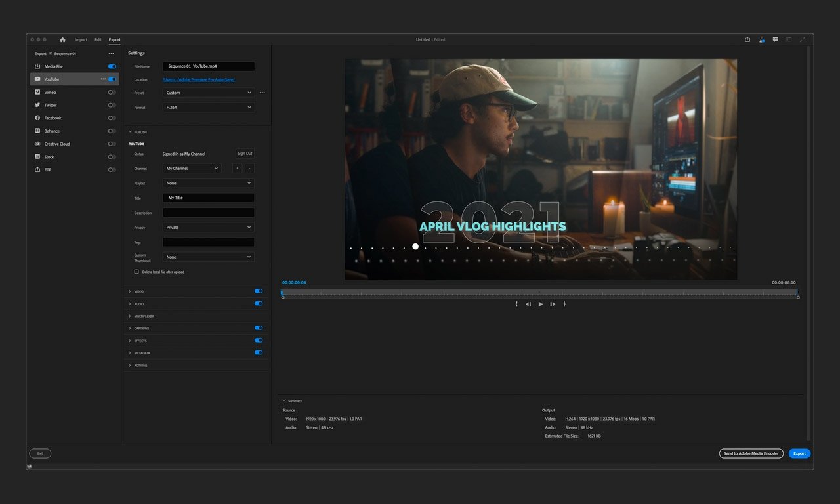Viewport: 840px width, 504px height.
Task: Switch to the Edit tab
Action: (x=98, y=39)
